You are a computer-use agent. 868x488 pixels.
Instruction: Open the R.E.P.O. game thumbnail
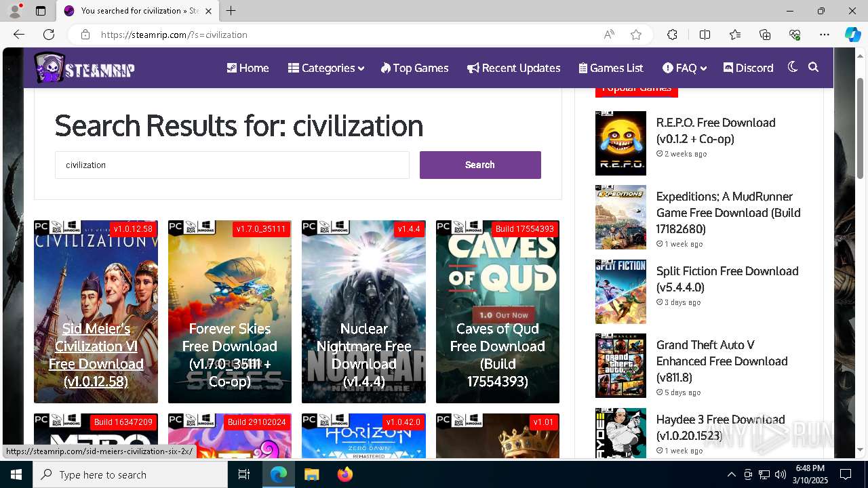click(x=620, y=143)
